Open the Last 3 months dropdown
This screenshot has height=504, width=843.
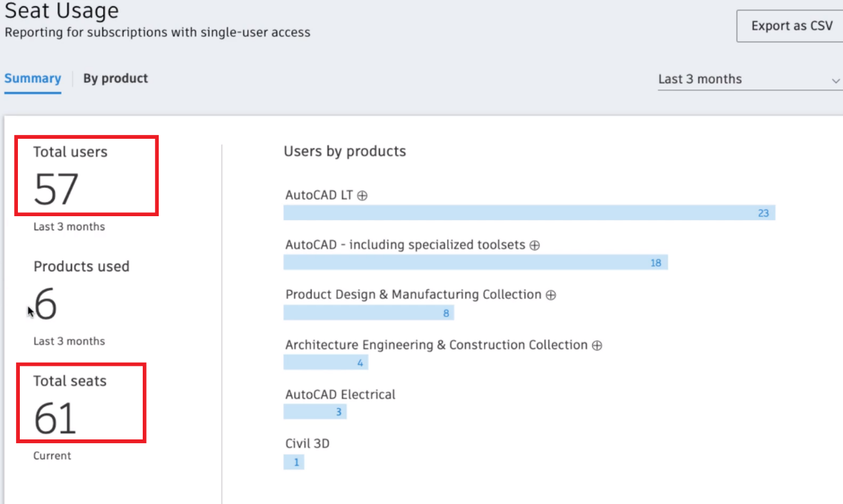pos(750,79)
